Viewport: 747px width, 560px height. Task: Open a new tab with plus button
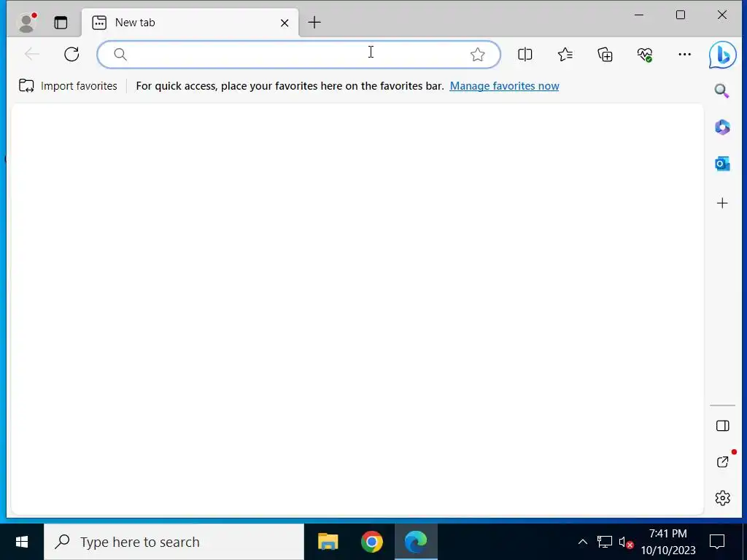click(314, 22)
